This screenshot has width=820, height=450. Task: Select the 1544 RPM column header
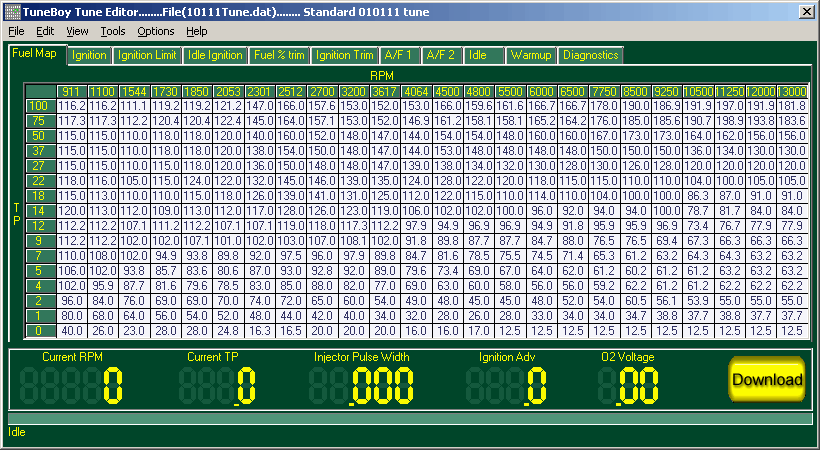click(x=134, y=92)
